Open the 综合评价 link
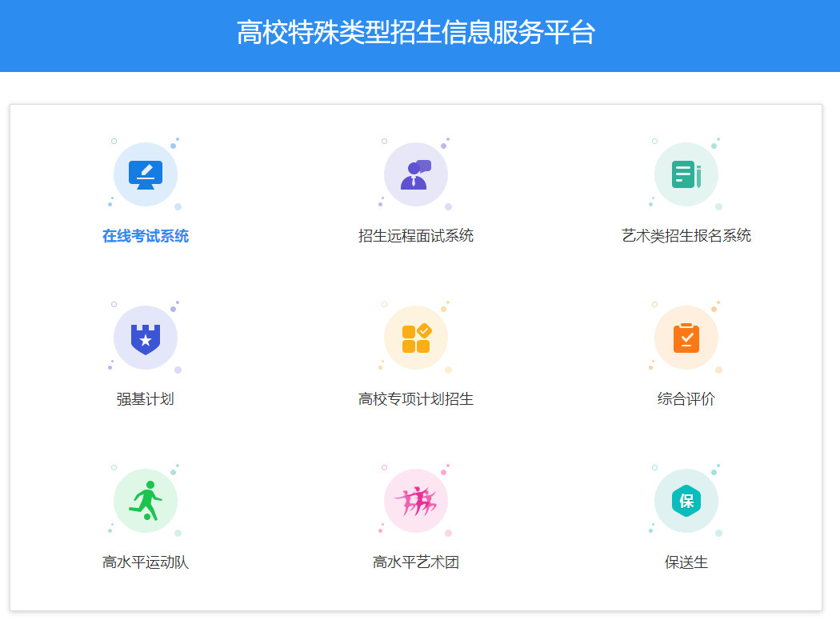The height and width of the screenshot is (628, 840). pos(686,399)
